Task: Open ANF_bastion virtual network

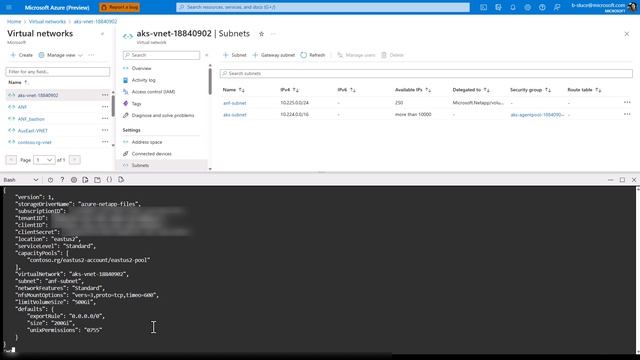Action: pyautogui.click(x=31, y=119)
